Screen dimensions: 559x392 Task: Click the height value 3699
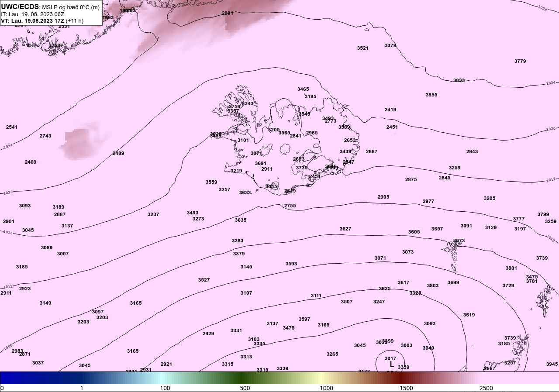[x=453, y=282]
